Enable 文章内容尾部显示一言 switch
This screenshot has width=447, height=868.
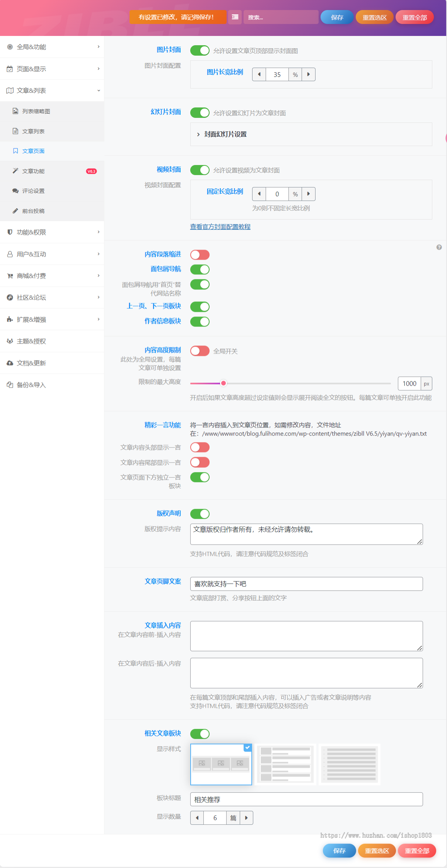(x=200, y=462)
